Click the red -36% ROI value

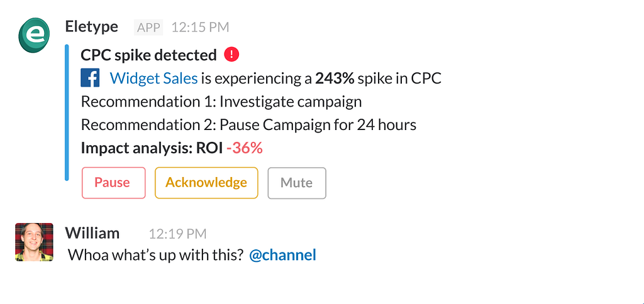244,148
